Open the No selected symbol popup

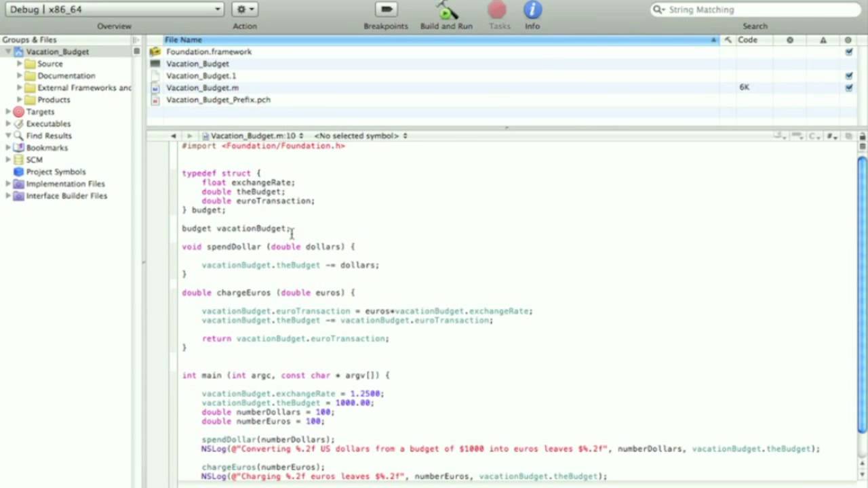(360, 136)
